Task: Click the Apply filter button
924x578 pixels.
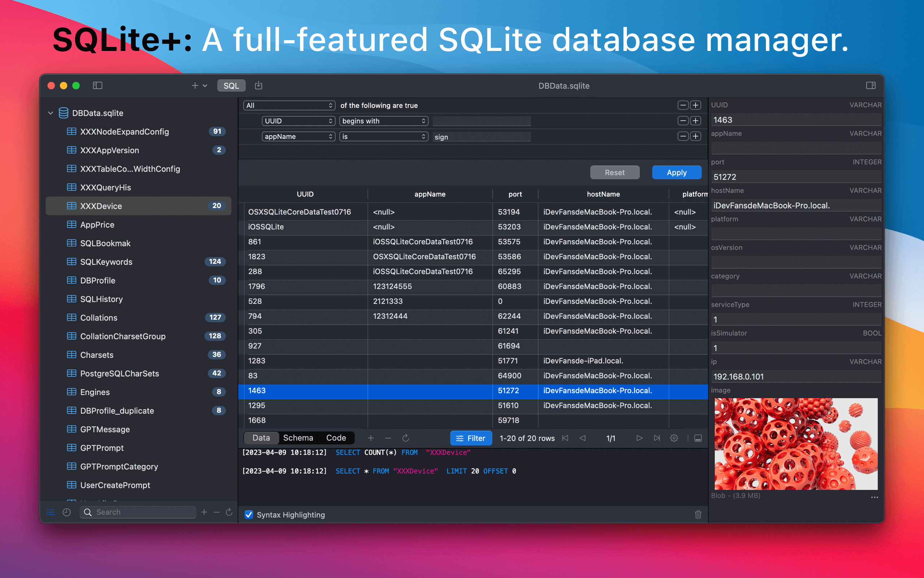Action: (x=677, y=172)
